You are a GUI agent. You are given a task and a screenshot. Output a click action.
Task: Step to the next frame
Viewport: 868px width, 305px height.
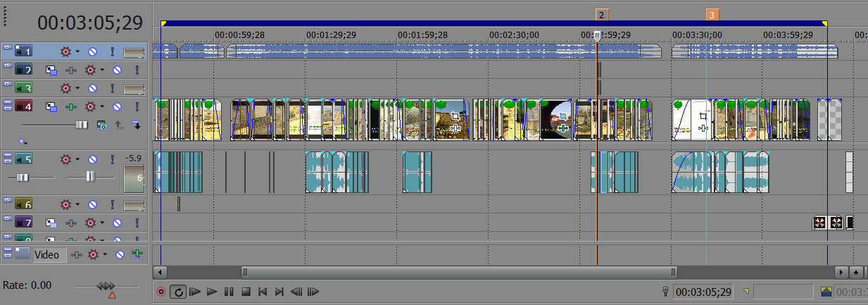point(314,292)
